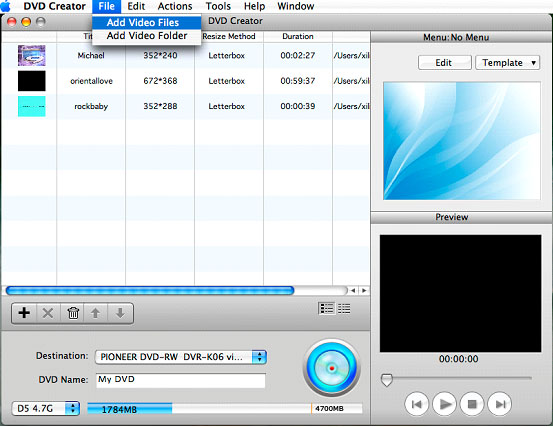Click the 672*368 resolution cell
The width and height of the screenshot is (553, 427).
coord(160,81)
